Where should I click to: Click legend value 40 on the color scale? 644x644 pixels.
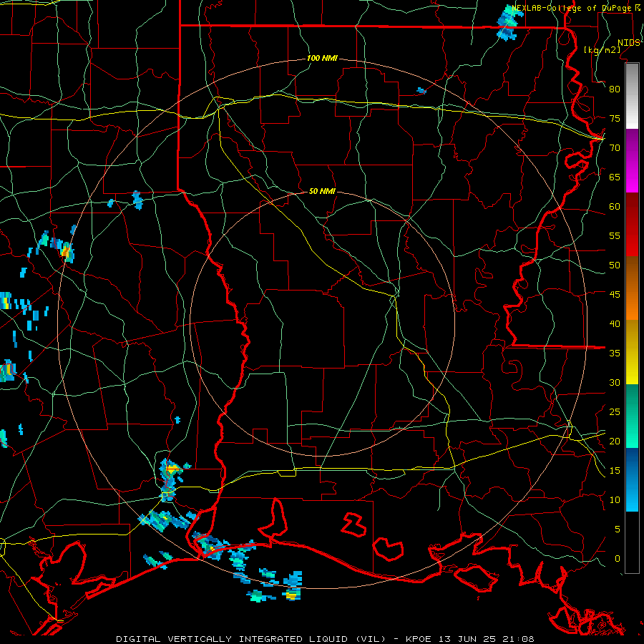pyautogui.click(x=615, y=323)
